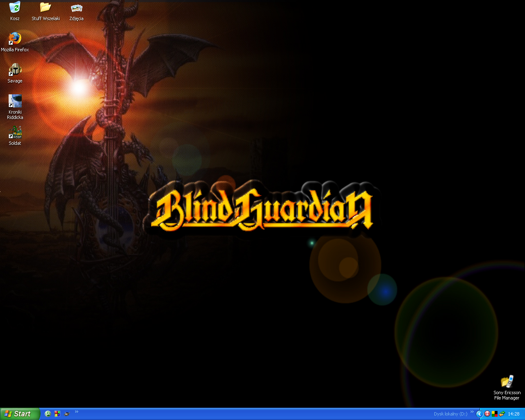Click the yellow-black-green-red tray icon
525x420 pixels.
coord(495,414)
